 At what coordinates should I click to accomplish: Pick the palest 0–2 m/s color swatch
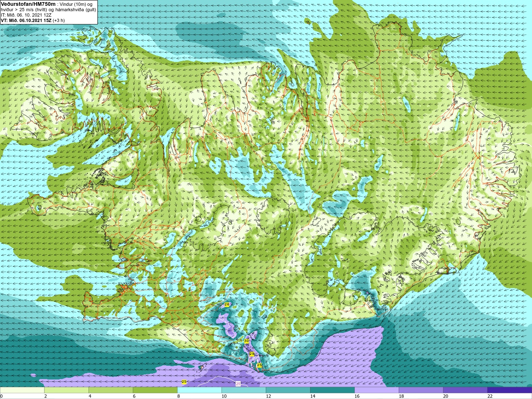tap(22, 390)
